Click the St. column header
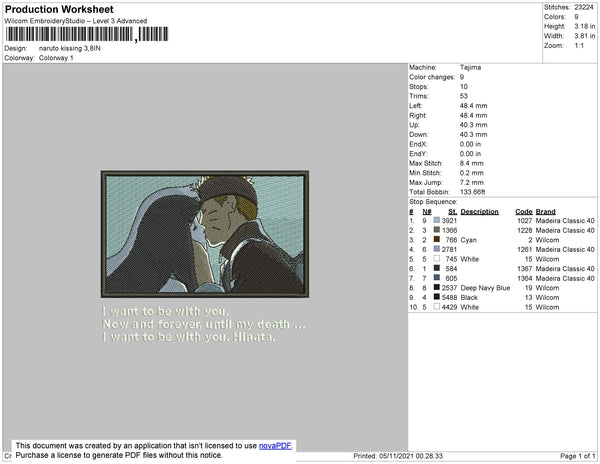Screen dimensions: 600x464 (x=453, y=212)
